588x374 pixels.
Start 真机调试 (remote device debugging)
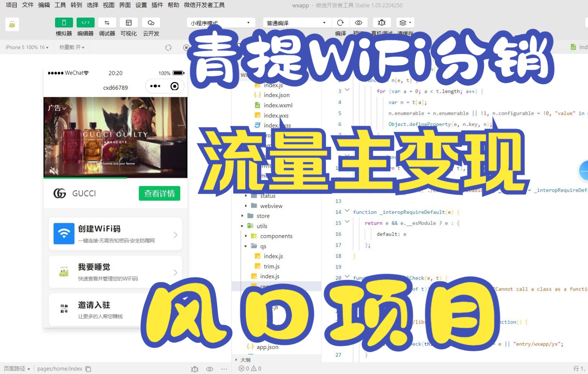coord(382,22)
